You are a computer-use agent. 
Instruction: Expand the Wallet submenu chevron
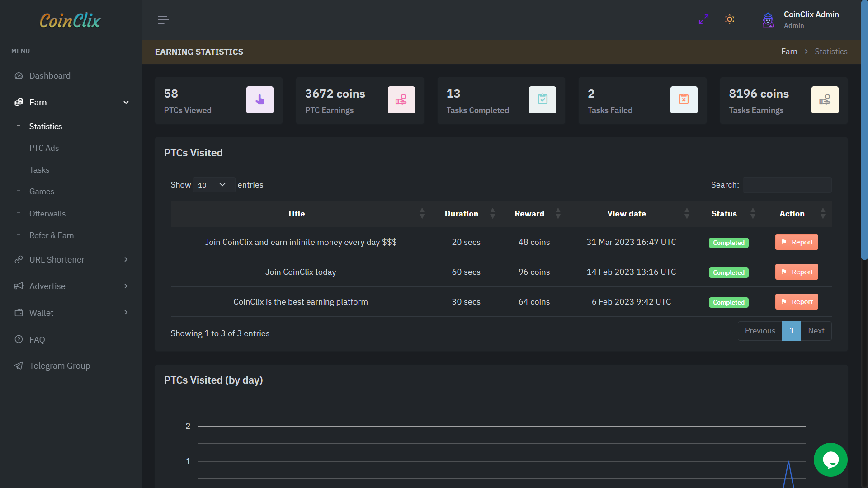(126, 312)
